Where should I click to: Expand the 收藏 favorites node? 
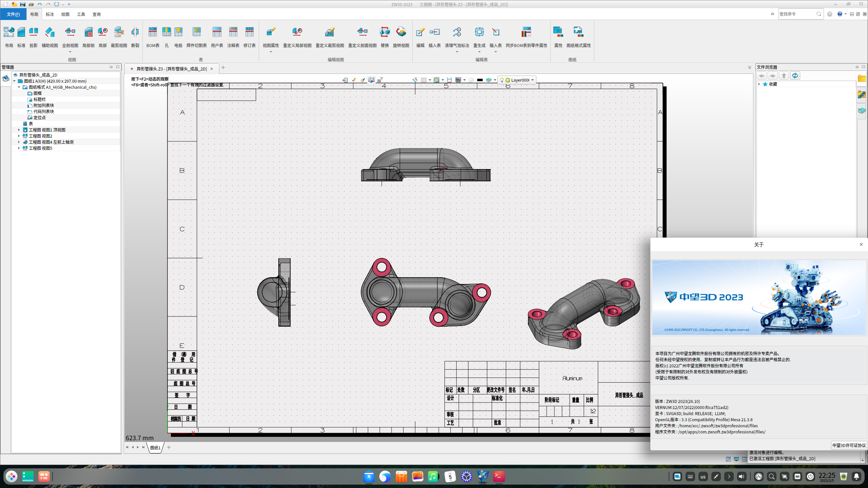tap(759, 84)
